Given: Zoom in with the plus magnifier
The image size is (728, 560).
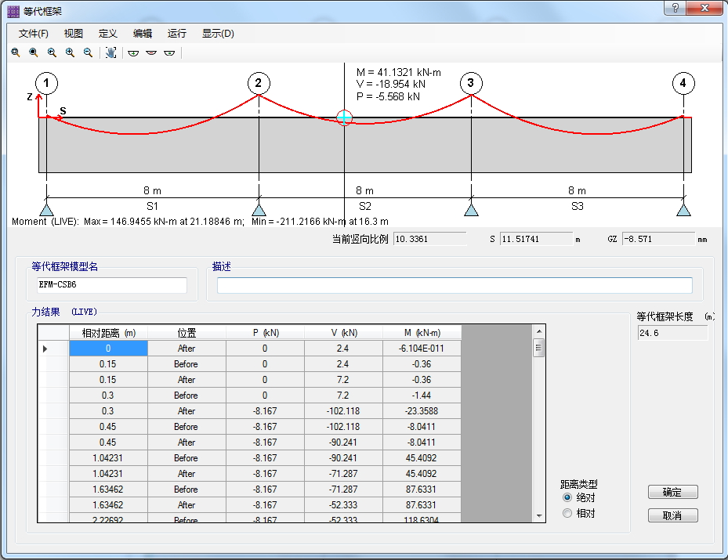Looking at the screenshot, I should coord(70,52).
